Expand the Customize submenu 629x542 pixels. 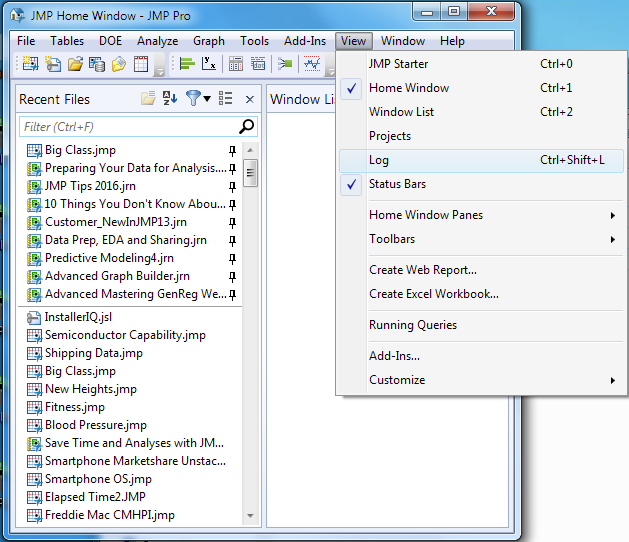tap(481, 380)
